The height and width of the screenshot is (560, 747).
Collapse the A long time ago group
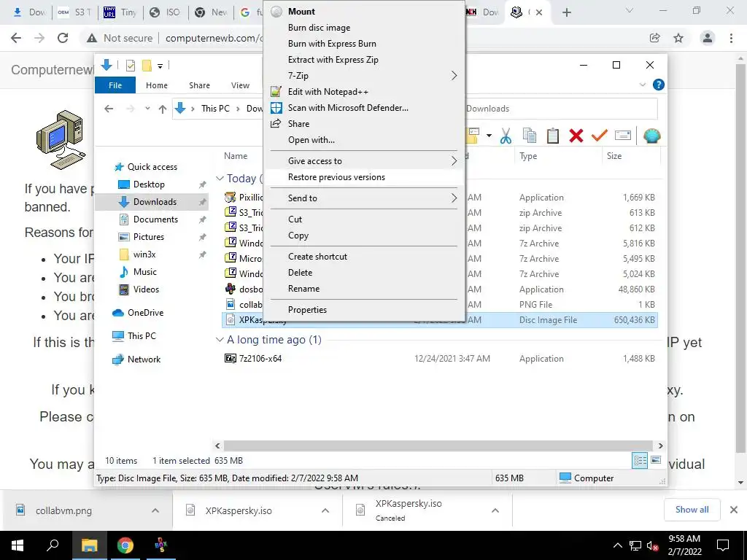tap(220, 340)
